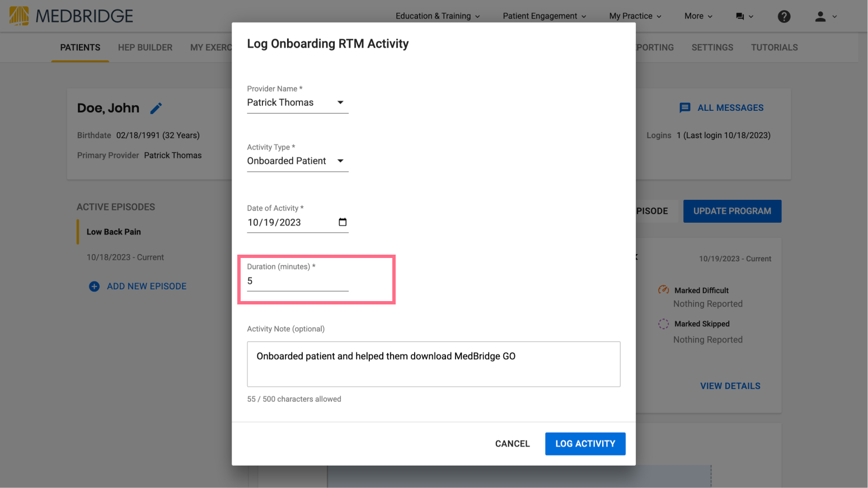Open the user account profile icon

pyautogui.click(x=820, y=16)
